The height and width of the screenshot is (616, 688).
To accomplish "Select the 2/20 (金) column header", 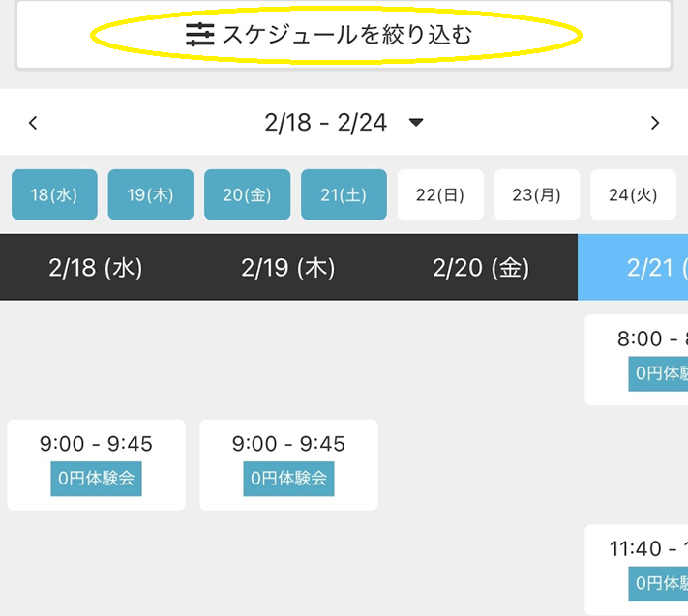I will [x=481, y=268].
